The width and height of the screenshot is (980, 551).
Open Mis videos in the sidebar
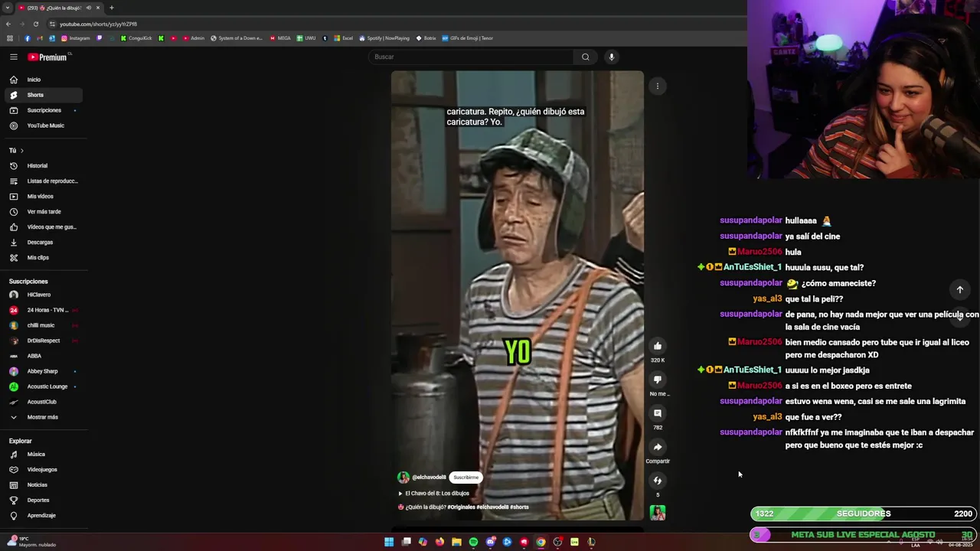click(43, 196)
